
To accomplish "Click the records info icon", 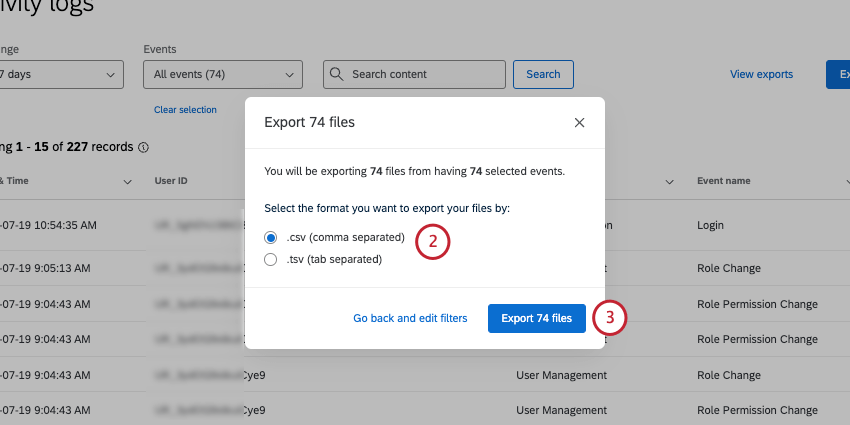I will pos(143,147).
